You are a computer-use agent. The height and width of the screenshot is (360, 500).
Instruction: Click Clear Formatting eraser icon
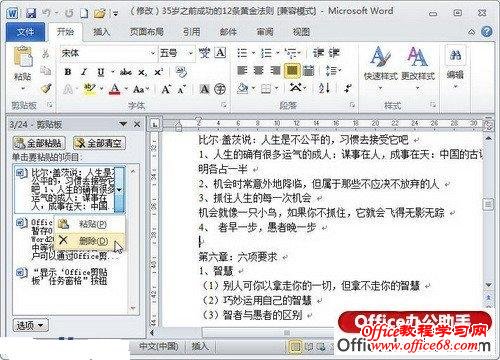(x=181, y=72)
